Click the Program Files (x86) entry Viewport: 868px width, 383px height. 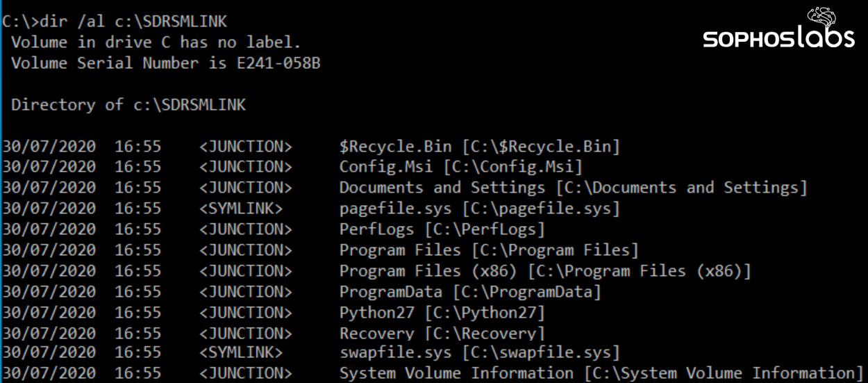click(x=544, y=270)
